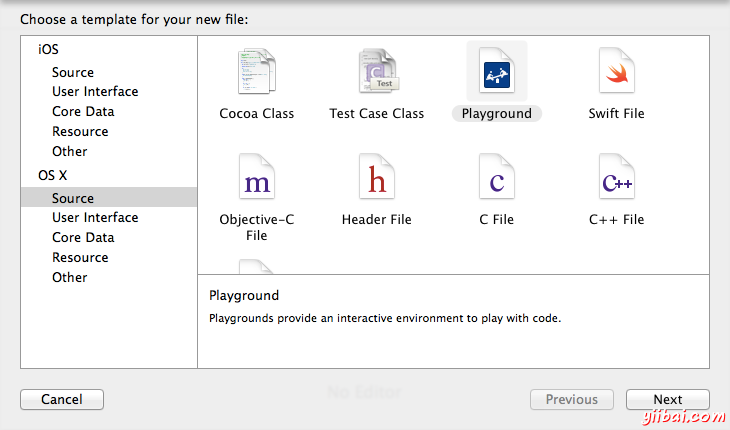Choose OS X Other category

pos(70,277)
